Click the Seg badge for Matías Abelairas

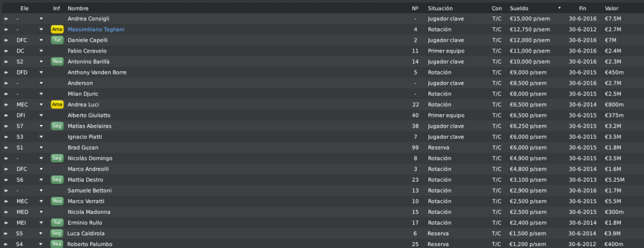coord(57,126)
